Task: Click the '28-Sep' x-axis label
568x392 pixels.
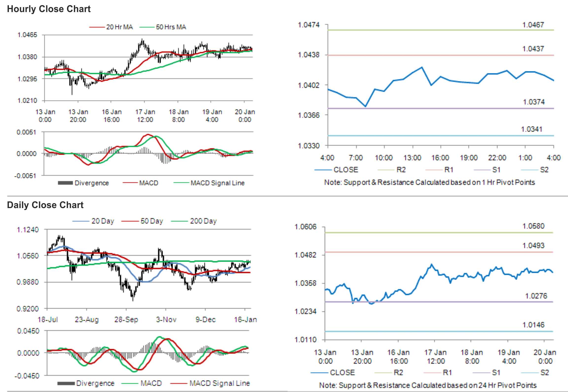Action: point(126,320)
